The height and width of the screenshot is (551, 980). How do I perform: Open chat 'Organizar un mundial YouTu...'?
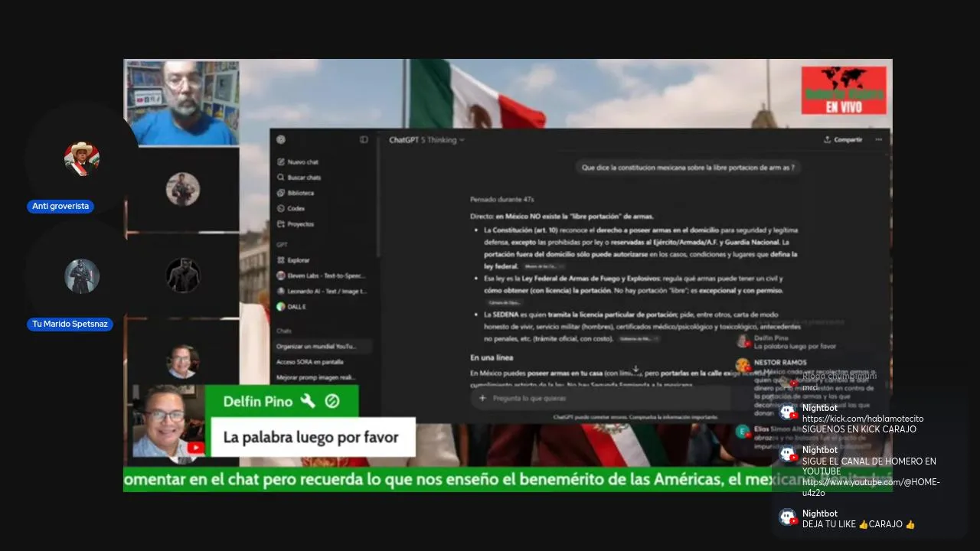pyautogui.click(x=322, y=346)
